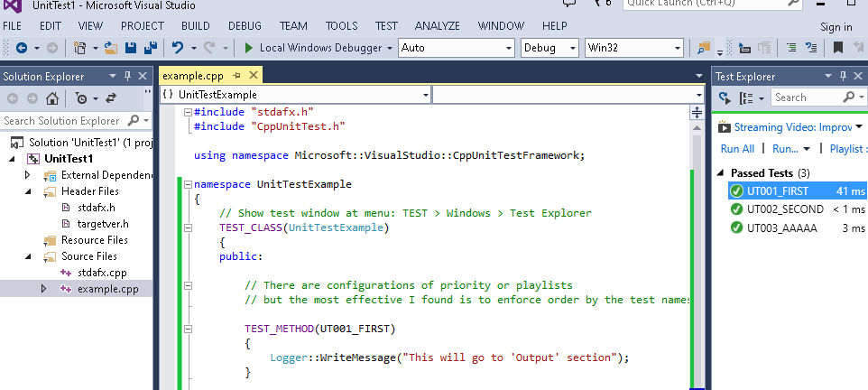Screen dimensions: 868x390
Task: Collapse the namespace UnitTestExample code block
Action: pyautogui.click(x=189, y=184)
